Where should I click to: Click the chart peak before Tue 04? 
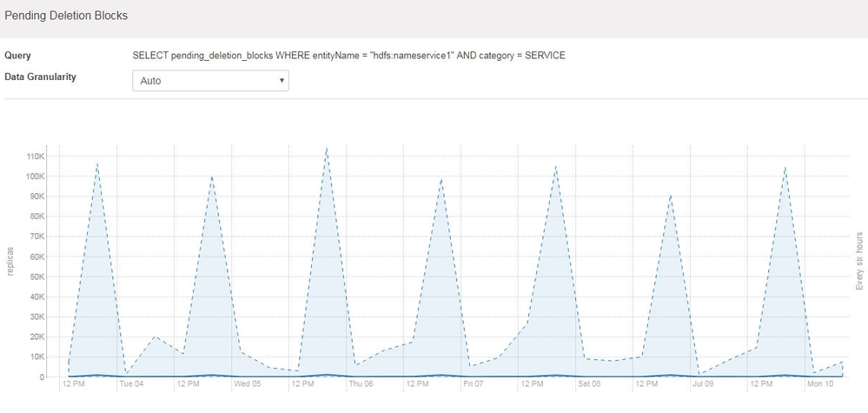[x=97, y=163]
